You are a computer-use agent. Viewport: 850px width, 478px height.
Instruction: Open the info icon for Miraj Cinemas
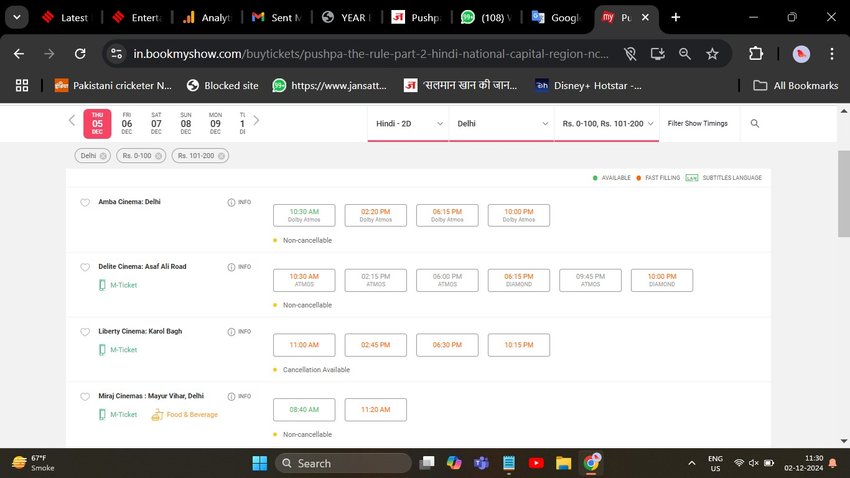pos(231,397)
